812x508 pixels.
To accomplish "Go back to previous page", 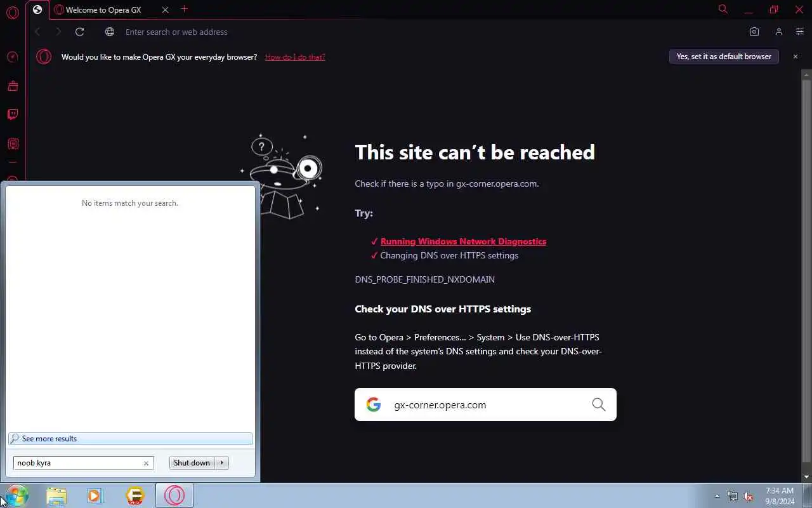I will point(37,32).
